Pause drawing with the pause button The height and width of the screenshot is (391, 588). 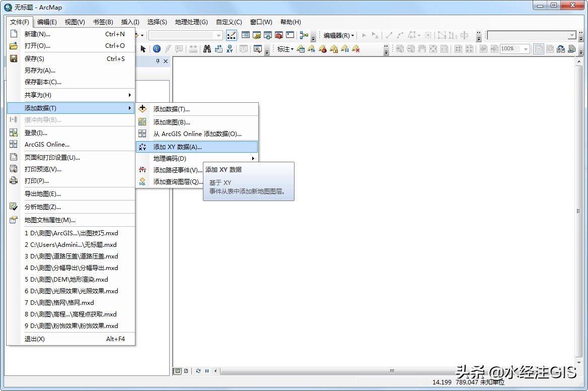[x=207, y=371]
